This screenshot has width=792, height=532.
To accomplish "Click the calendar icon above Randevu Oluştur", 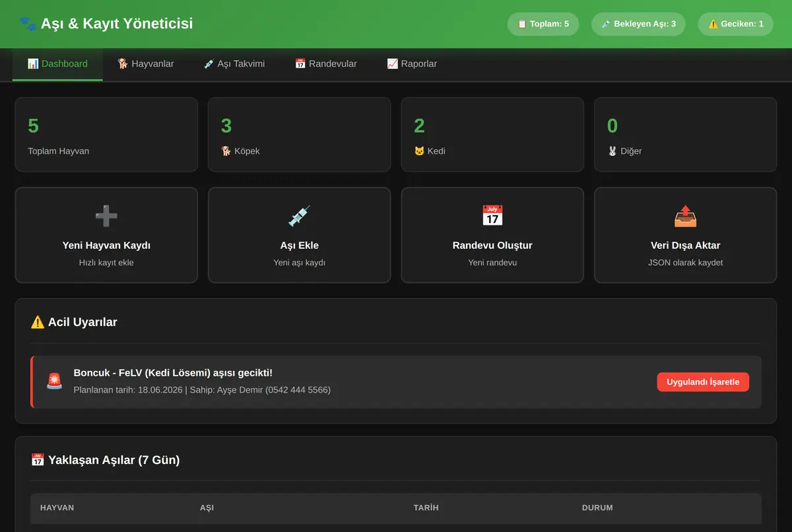I will coord(492,216).
